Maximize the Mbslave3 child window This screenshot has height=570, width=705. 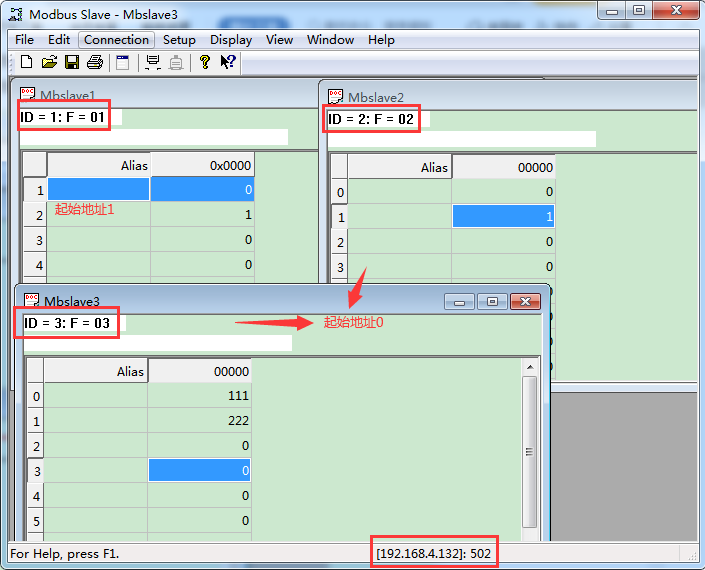[x=492, y=302]
